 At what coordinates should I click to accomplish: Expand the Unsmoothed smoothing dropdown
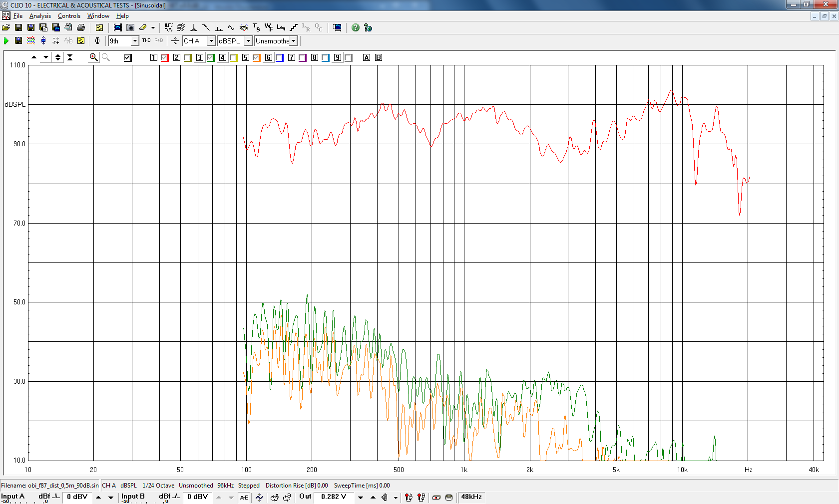tap(294, 41)
